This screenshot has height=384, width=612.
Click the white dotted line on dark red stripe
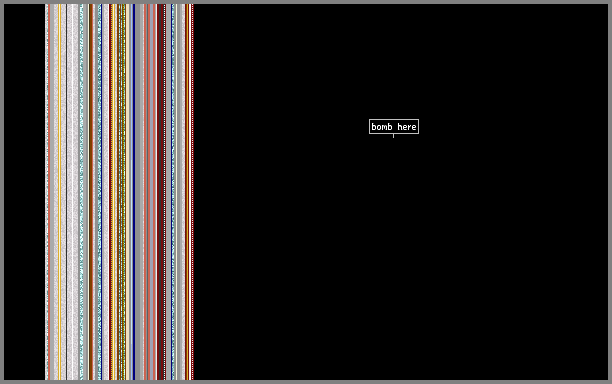tap(164, 191)
